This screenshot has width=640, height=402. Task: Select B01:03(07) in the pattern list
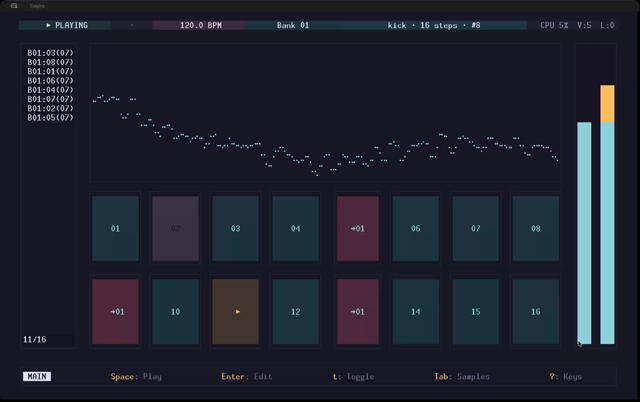50,53
